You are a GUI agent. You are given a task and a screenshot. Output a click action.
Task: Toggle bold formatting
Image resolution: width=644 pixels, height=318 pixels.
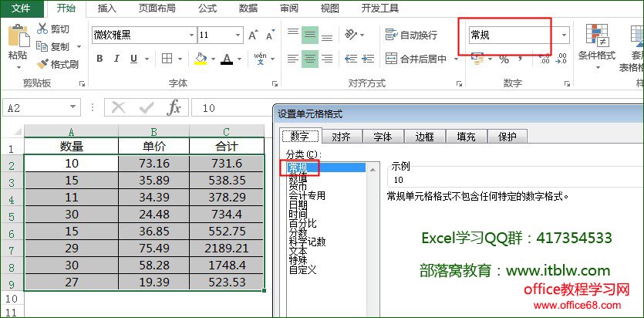coord(99,59)
